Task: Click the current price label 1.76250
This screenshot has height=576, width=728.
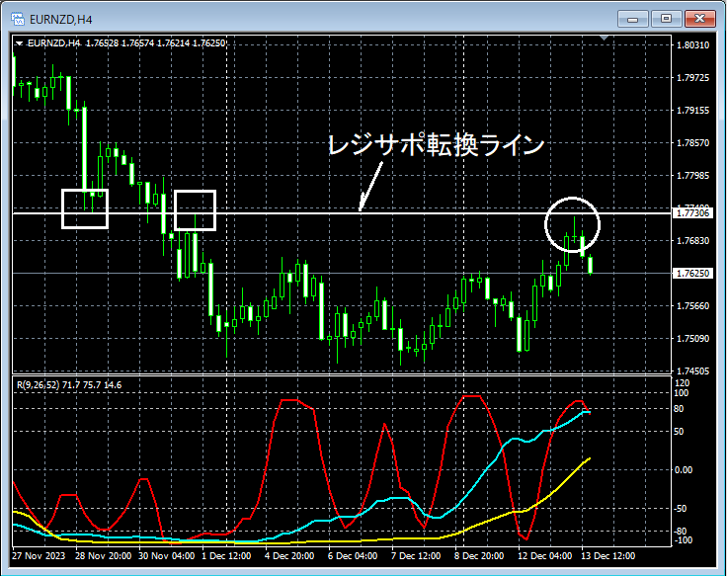Action: click(x=692, y=273)
